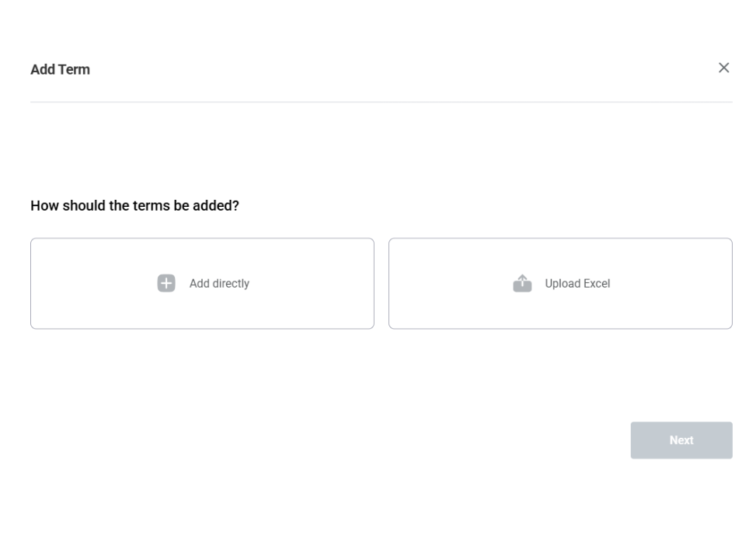The width and height of the screenshot is (756, 549).
Task: Choose Excel upload via the tray-arrow icon
Action: click(x=522, y=284)
